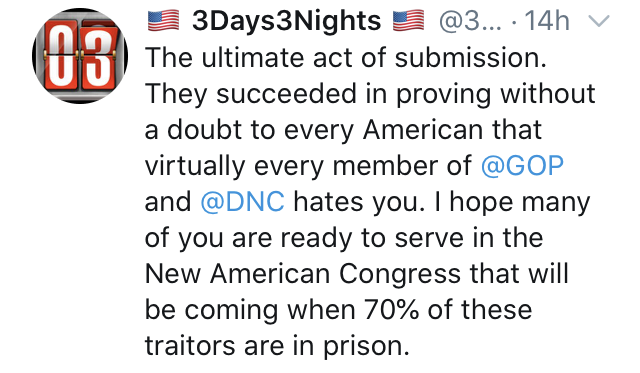Click the "They succeeded in proving without" line
The width and height of the screenshot is (640, 373).
(x=370, y=94)
